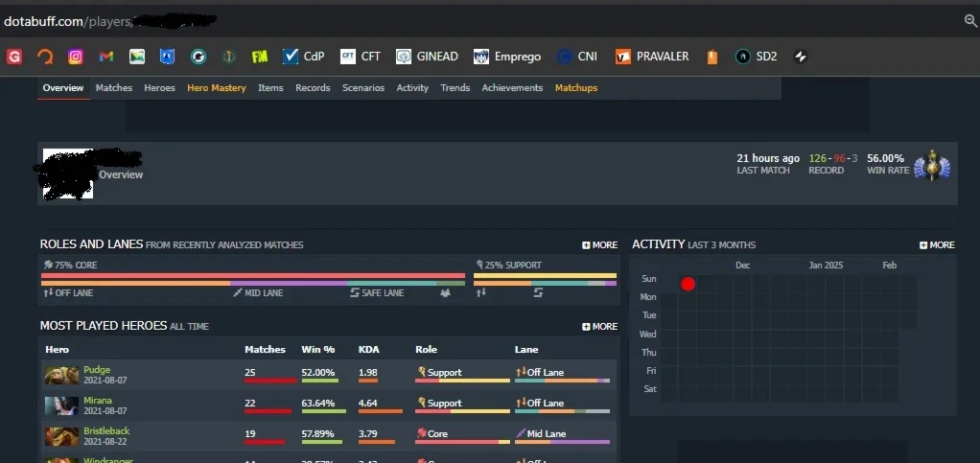
Task: Expand MORE for Roles and Lanes
Action: click(599, 245)
